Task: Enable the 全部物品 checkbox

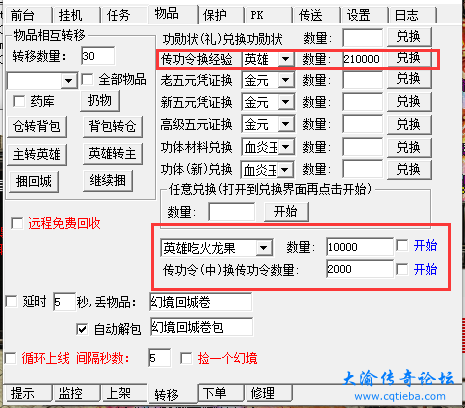Action: 88,79
